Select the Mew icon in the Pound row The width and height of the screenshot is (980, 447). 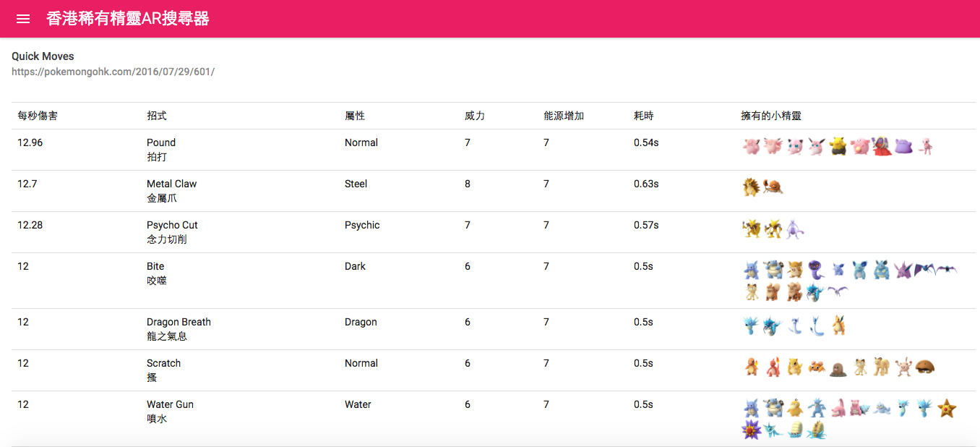click(925, 147)
